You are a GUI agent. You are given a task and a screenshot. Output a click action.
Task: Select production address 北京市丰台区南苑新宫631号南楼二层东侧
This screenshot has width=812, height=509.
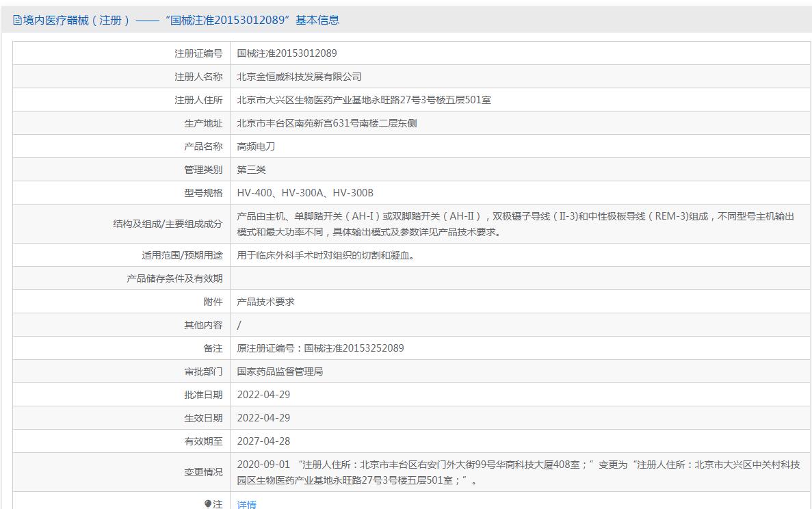coord(327,123)
